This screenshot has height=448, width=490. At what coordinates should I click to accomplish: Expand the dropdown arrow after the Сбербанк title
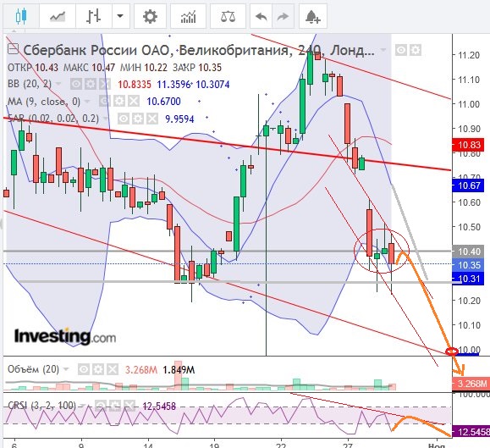pos(383,50)
